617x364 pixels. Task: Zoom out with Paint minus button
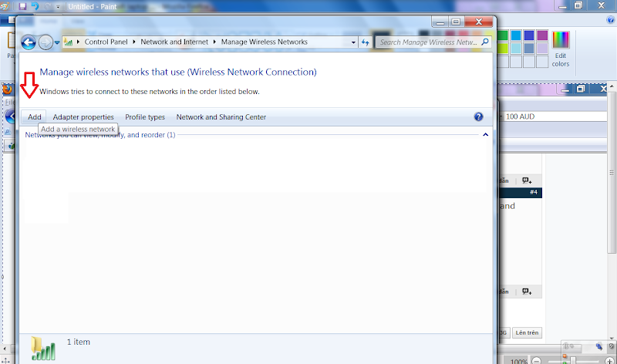tap(536, 361)
